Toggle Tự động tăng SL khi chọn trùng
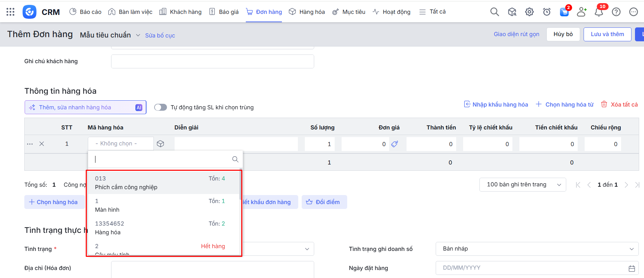The image size is (644, 278). point(160,107)
